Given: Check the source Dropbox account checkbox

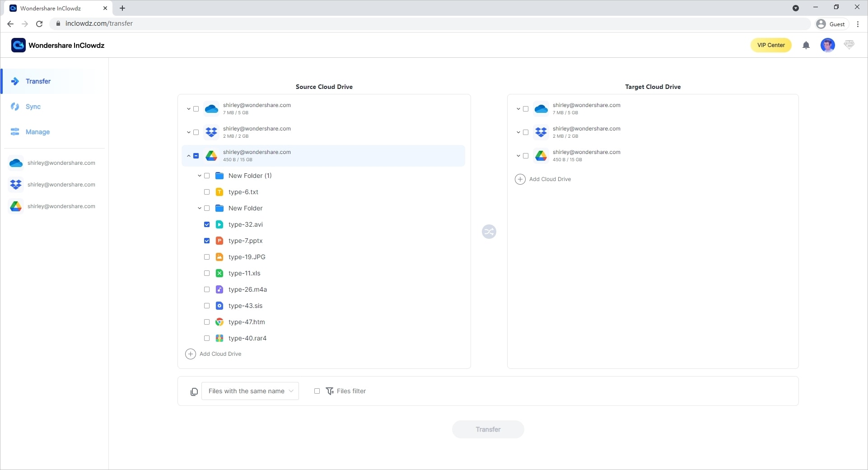Looking at the screenshot, I should (x=196, y=132).
